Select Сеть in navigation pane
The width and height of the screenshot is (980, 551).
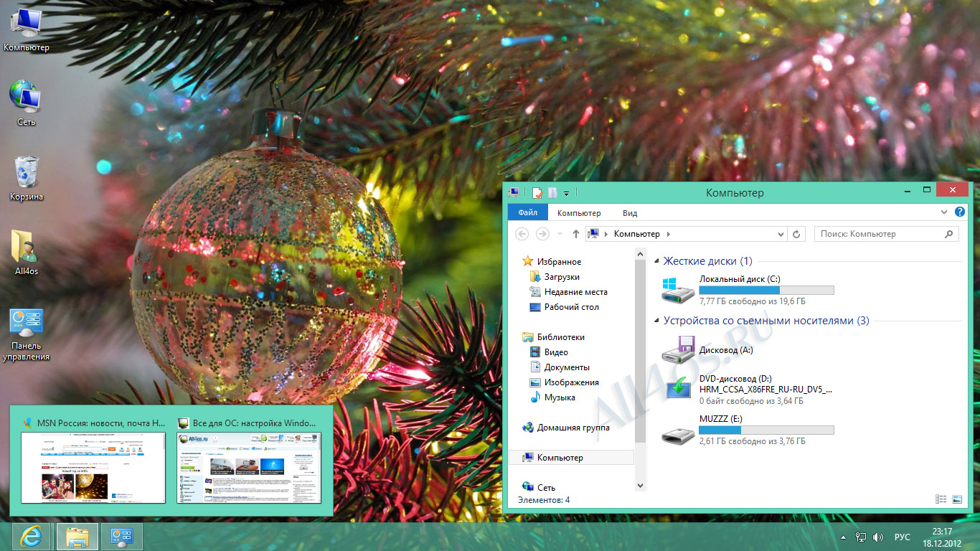click(x=538, y=488)
